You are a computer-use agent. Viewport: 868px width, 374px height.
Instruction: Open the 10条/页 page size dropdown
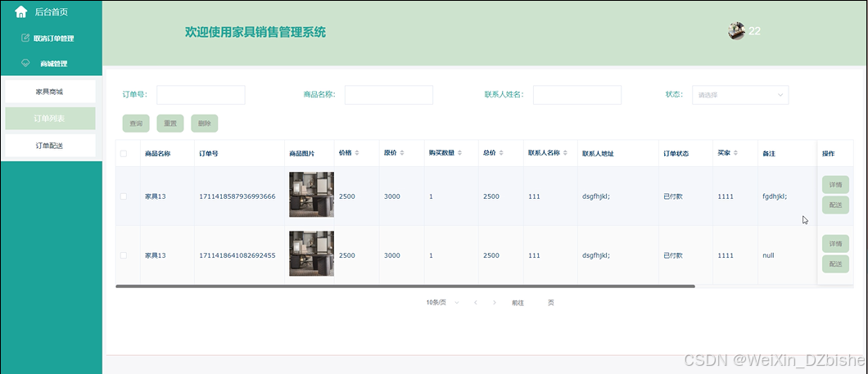[x=442, y=303]
